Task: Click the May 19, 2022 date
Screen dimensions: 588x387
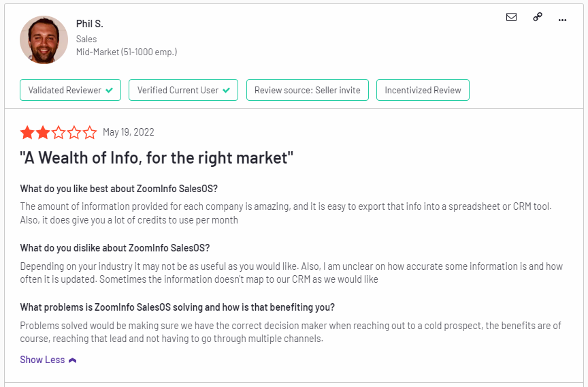Action: click(x=128, y=132)
